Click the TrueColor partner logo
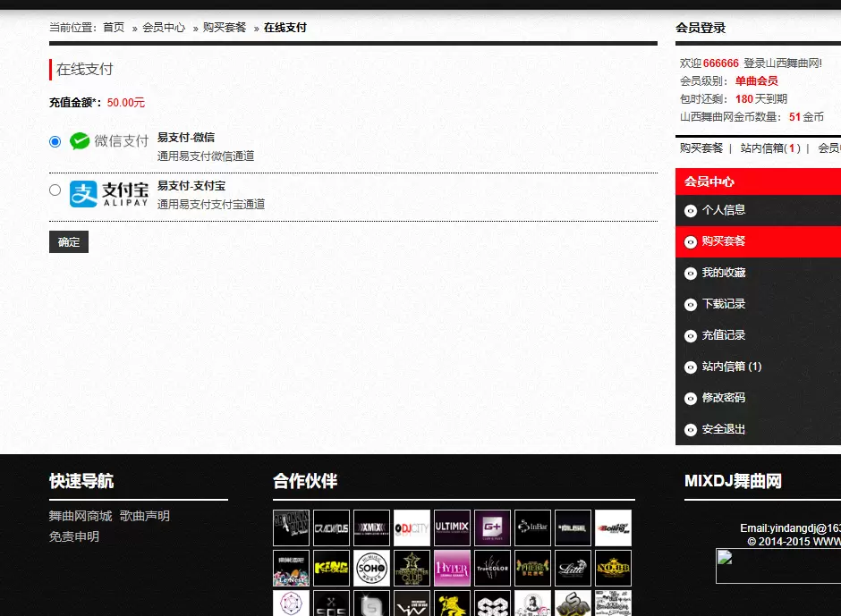Image resolution: width=841 pixels, height=616 pixels. tap(492, 569)
